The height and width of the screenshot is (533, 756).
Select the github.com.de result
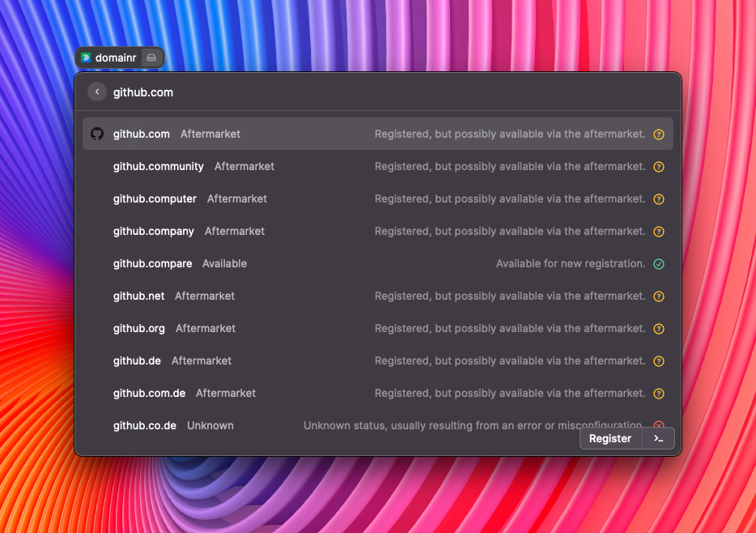378,393
